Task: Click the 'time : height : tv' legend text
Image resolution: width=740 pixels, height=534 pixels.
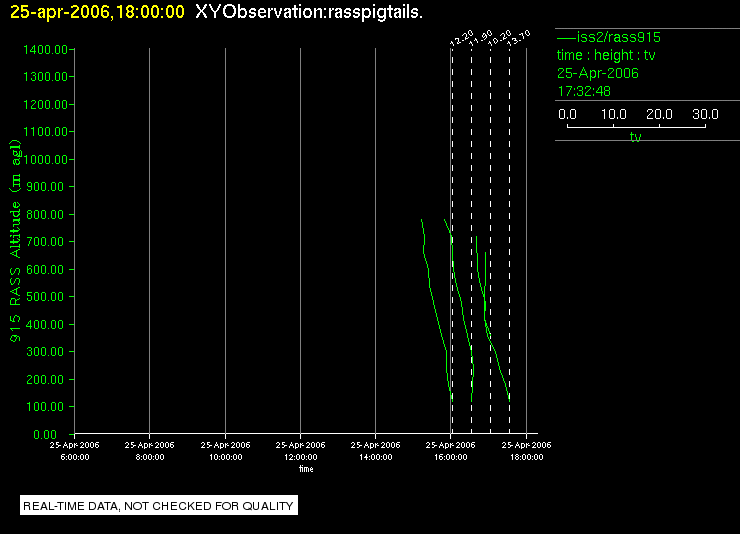Action: point(606,55)
